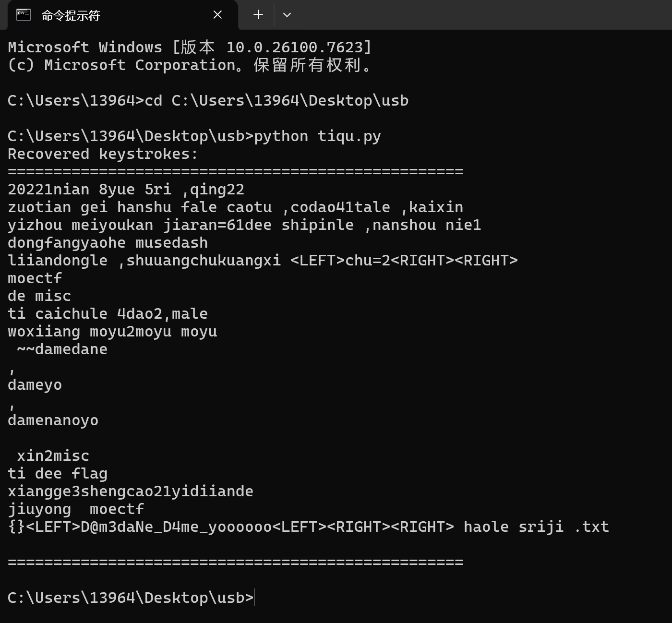Click the '<LEFT>chu=2<RIGHT><RIGHT>' text

(x=404, y=261)
